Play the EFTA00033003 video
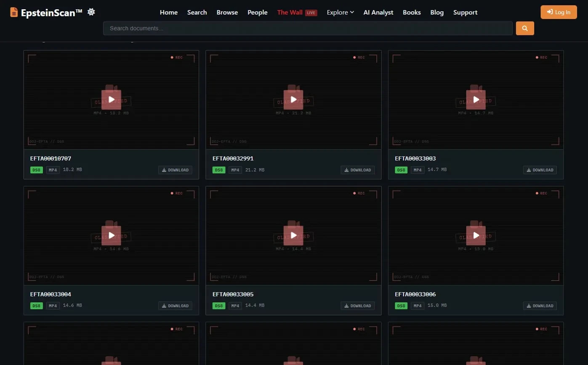This screenshot has height=365, width=588. pos(476,100)
